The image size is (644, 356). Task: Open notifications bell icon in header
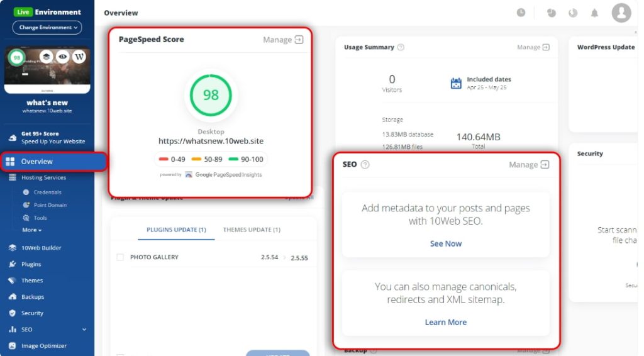pos(594,13)
